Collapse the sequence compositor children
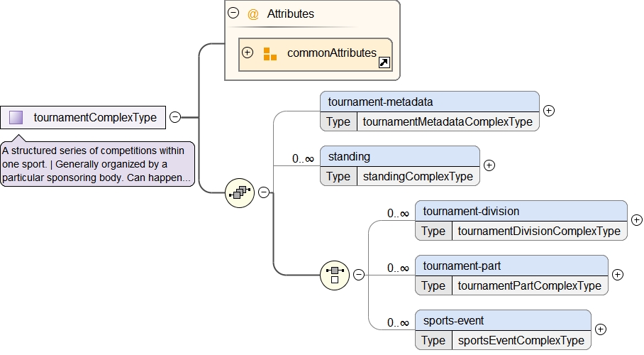This screenshot has height=355, width=644. [263, 192]
